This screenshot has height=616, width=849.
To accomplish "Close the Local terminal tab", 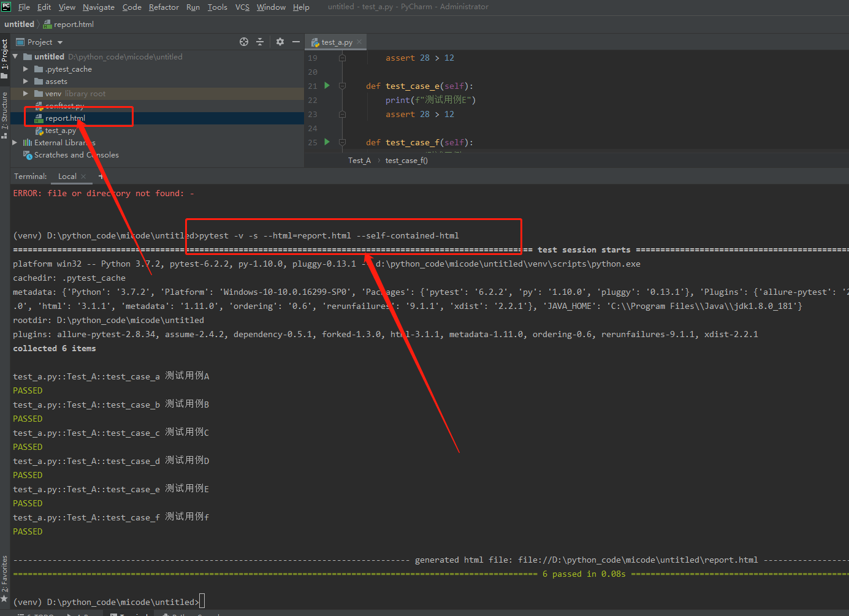I will tap(83, 177).
